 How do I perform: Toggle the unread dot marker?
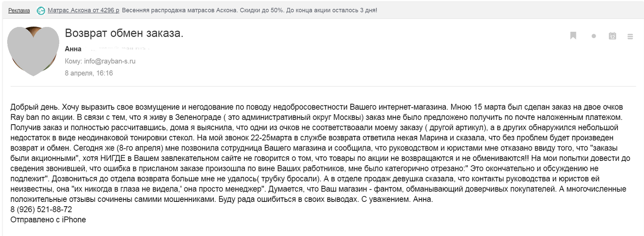[x=594, y=36]
